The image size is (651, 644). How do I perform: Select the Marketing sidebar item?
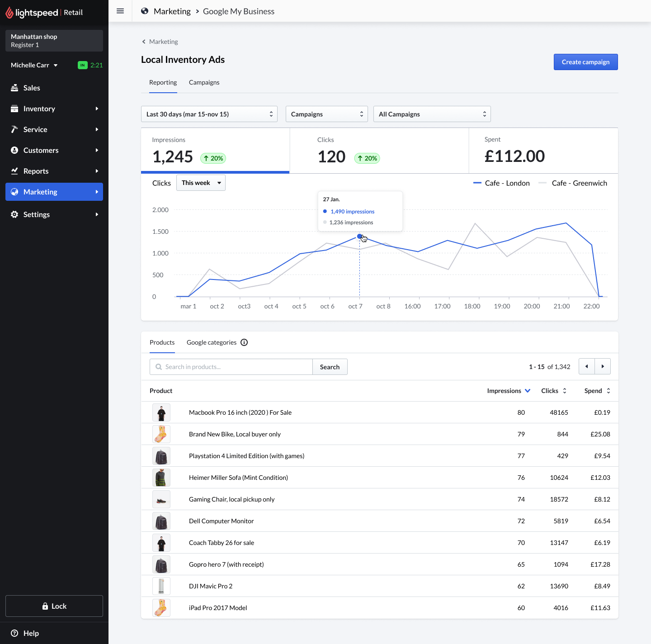[54, 192]
